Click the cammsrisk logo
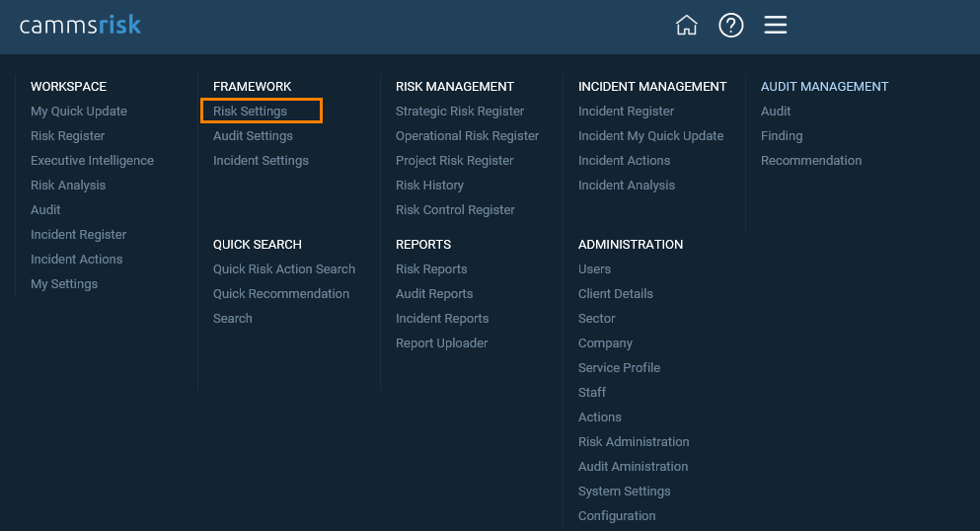 (80, 25)
